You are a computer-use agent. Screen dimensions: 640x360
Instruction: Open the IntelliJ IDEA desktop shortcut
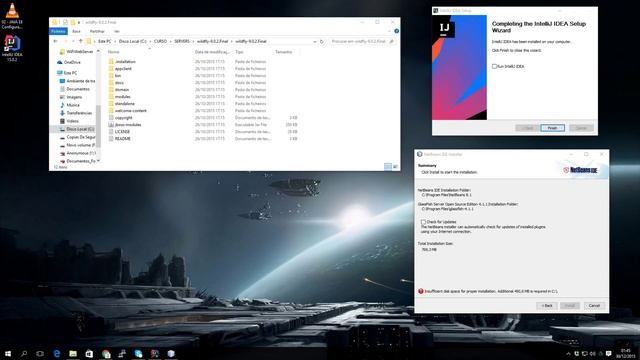tap(12, 49)
